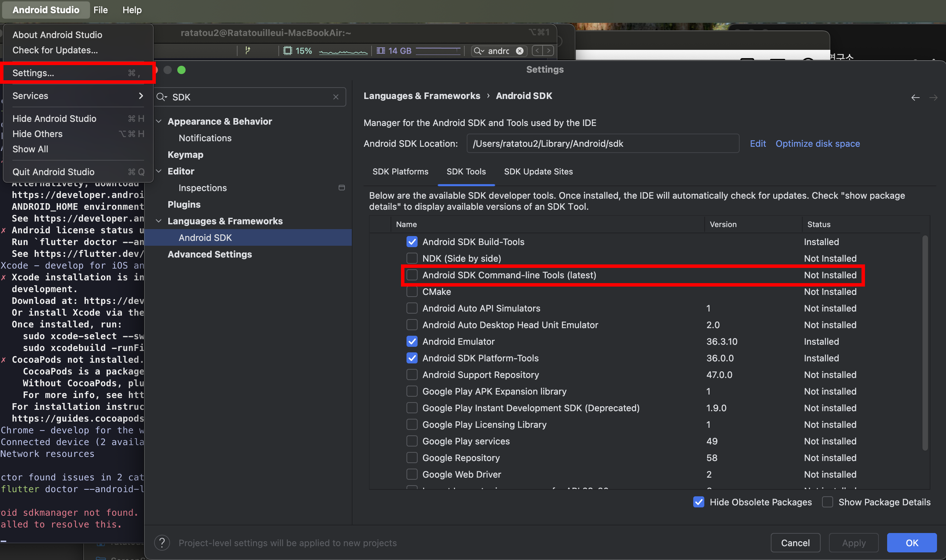
Task: Click the search magnifier icon in Settings
Action: point(161,97)
